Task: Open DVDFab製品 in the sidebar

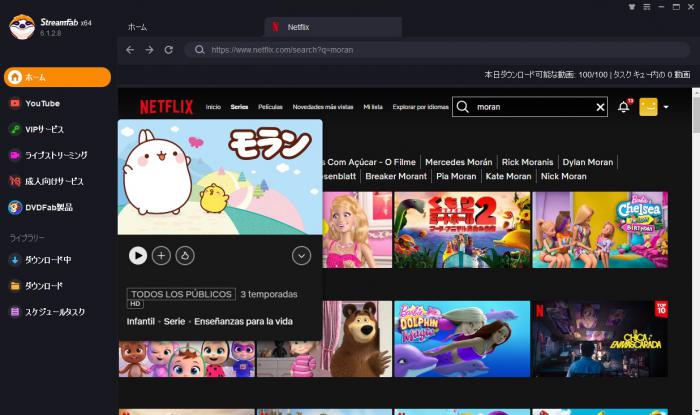Action: (41, 208)
